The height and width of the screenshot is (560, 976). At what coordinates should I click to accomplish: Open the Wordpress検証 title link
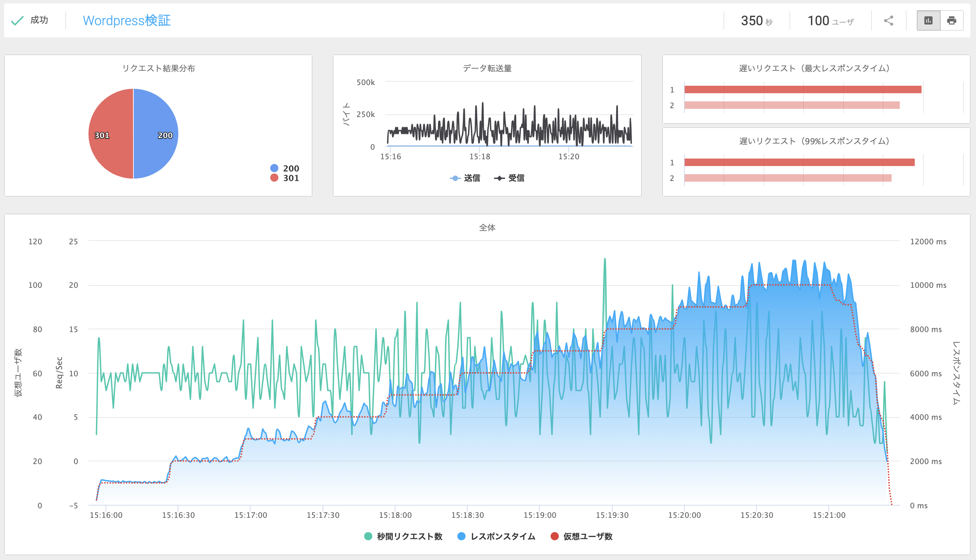127,21
